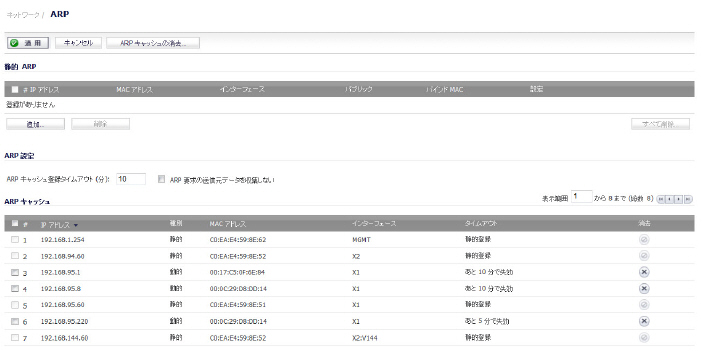The height and width of the screenshot is (362, 702).
Task: Check the row 6 checkbox for 192.168.95.220
Action: [x=15, y=321]
